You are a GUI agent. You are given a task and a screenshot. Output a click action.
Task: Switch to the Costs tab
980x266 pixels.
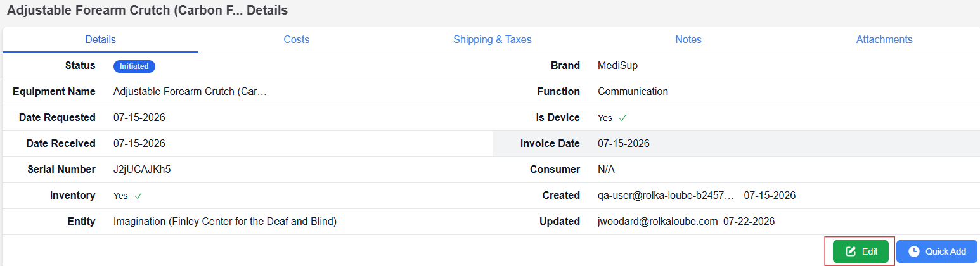(296, 39)
